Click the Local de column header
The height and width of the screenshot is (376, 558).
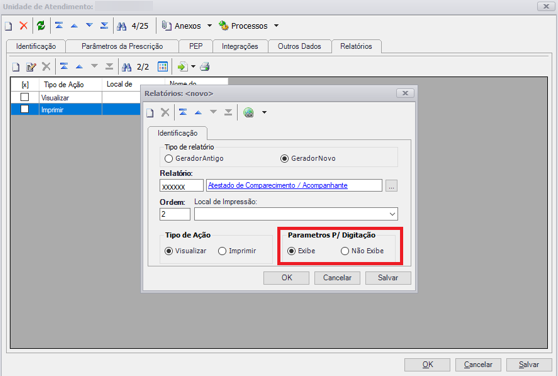121,85
